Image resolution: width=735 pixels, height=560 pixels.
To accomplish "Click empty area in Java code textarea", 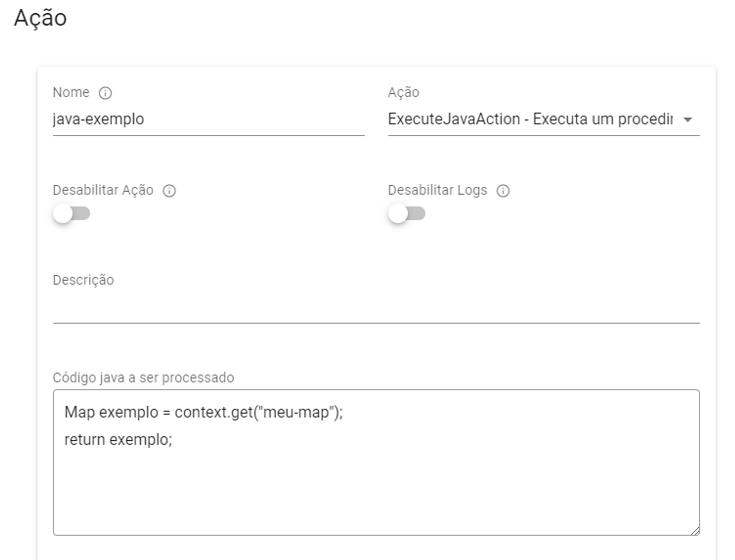I will click(376, 495).
